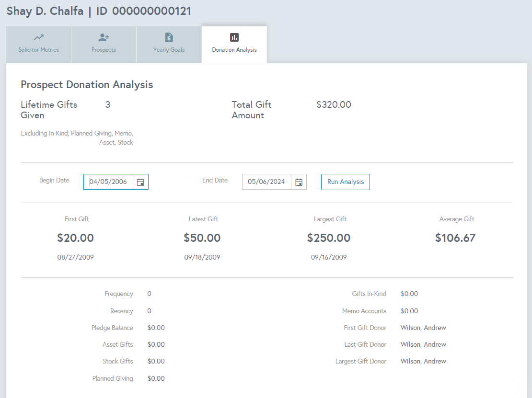Click the Begin Date input field
This screenshot has height=398, width=532.
pos(109,182)
